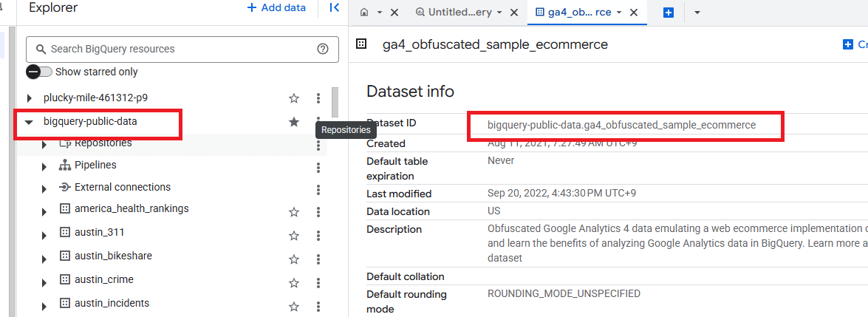Open the tab overflow dropdown arrow

tap(697, 13)
